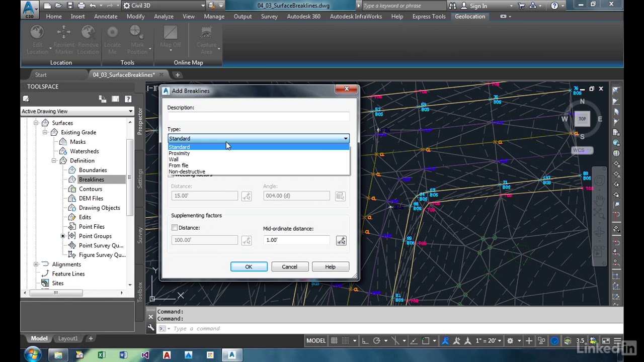Viewport: 644px width, 362px height.
Task: Pick mid-ordinate distance in drawing
Action: click(x=341, y=241)
